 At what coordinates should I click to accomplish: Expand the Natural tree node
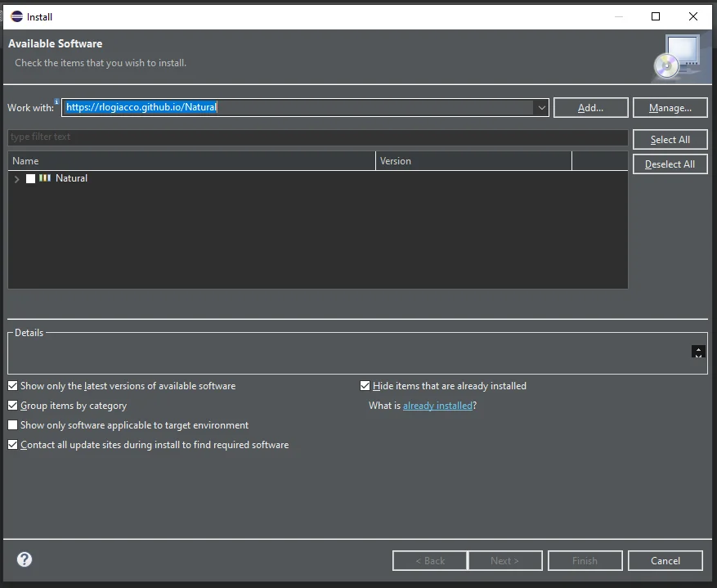click(16, 178)
